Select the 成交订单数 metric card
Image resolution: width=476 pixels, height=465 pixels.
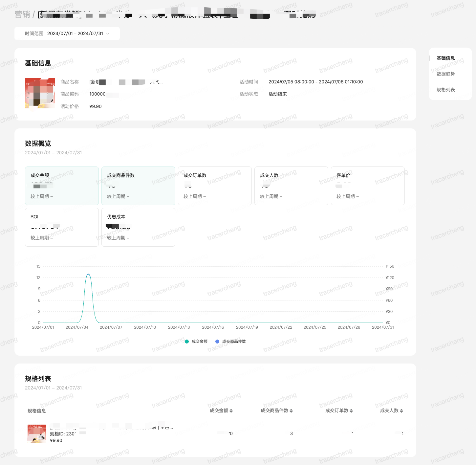215,186
